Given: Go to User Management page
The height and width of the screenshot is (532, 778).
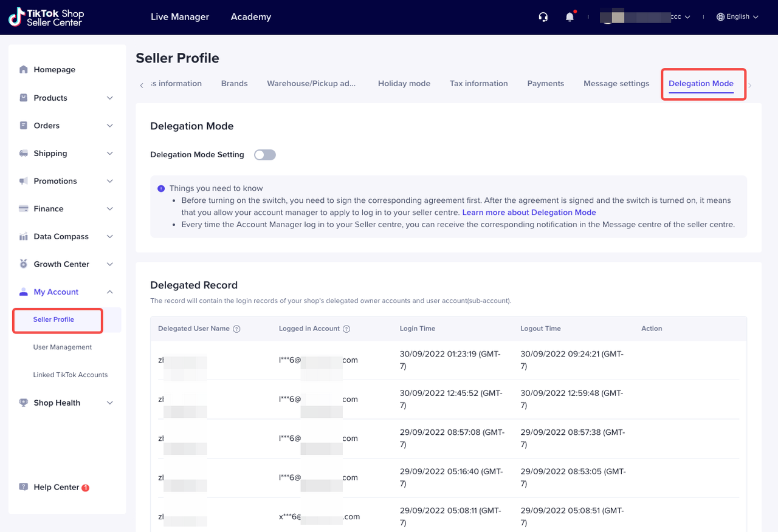Looking at the screenshot, I should (63, 347).
